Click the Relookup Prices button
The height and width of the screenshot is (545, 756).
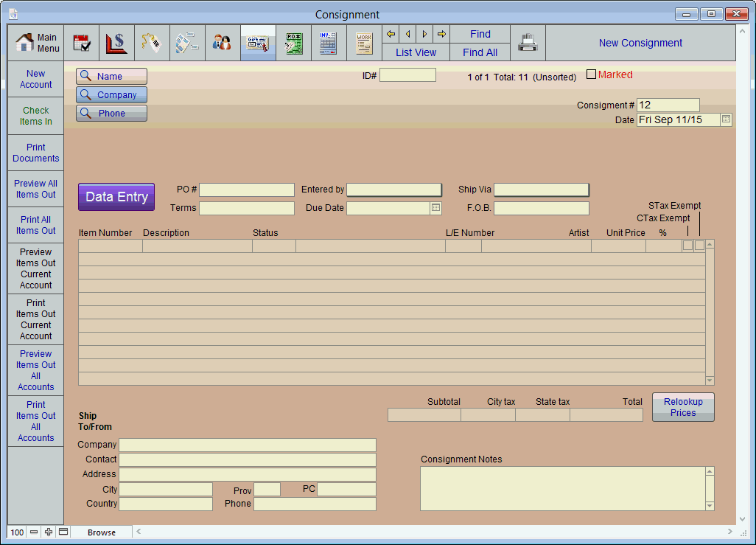click(x=682, y=406)
